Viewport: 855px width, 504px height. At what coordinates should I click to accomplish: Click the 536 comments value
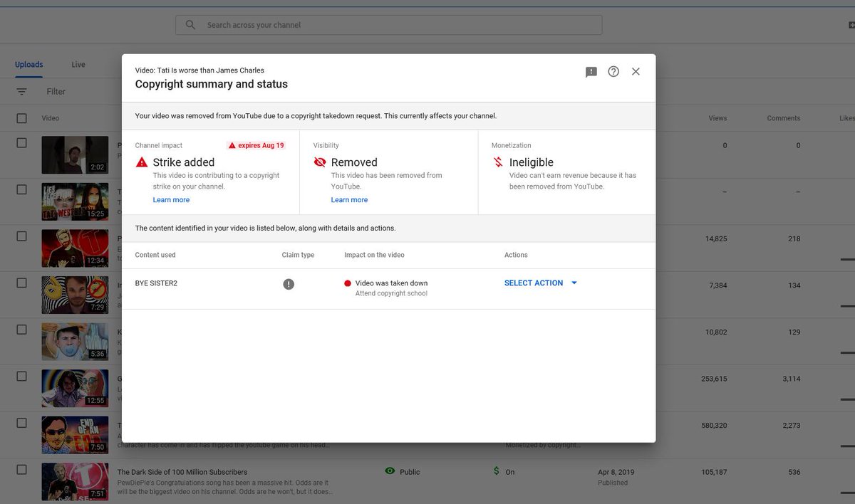794,472
